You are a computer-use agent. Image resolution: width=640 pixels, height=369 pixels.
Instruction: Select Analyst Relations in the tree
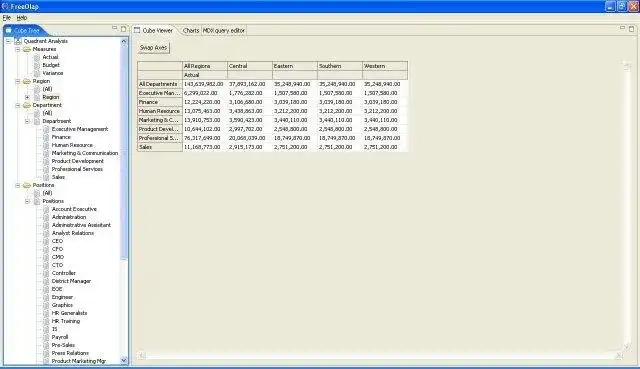(73, 233)
